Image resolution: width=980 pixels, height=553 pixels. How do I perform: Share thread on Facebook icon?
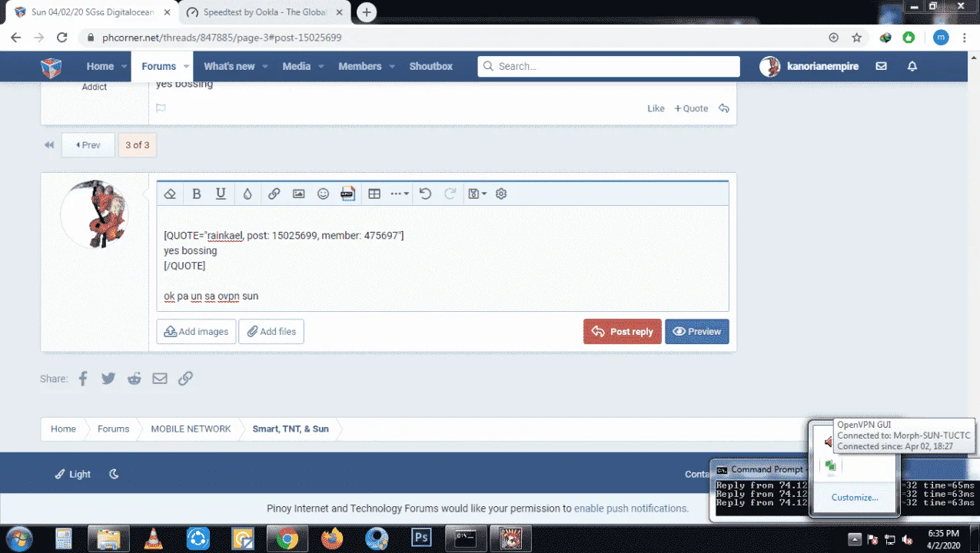coord(83,378)
